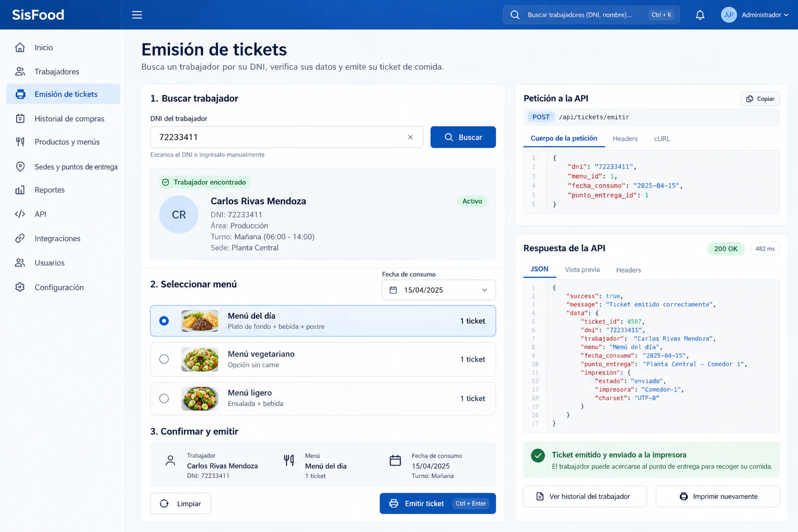
Task: Open the Vista previa response tab
Action: (x=582, y=270)
